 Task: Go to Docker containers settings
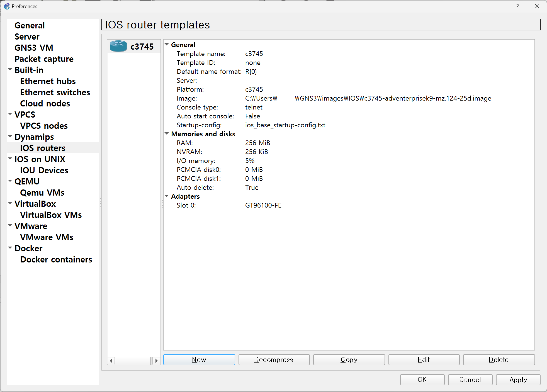56,259
